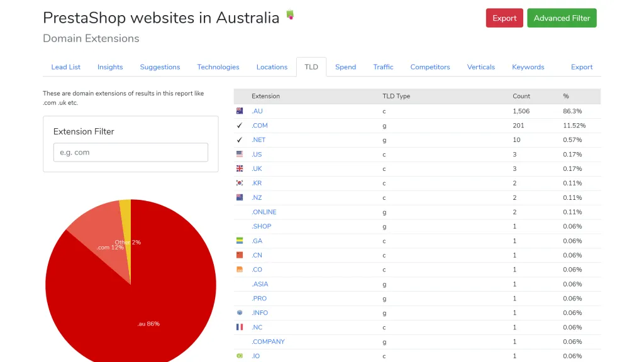
Task: Focus the Extension Filter input field
Action: [x=131, y=152]
